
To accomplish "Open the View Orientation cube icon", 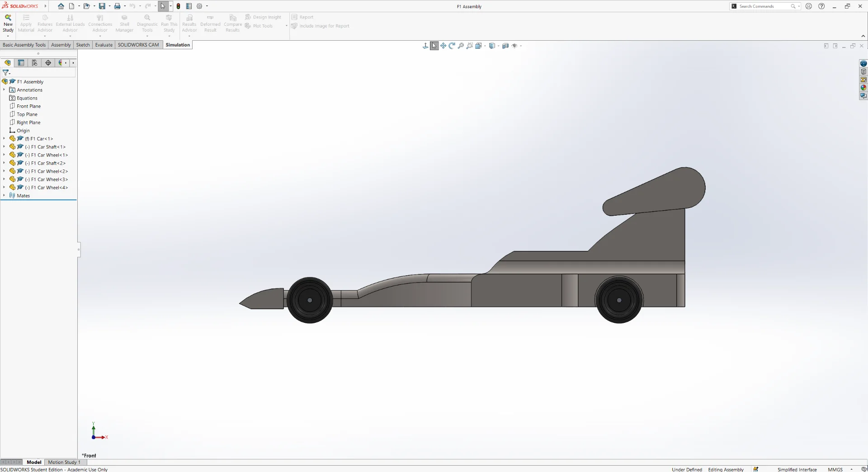I will click(x=479, y=46).
